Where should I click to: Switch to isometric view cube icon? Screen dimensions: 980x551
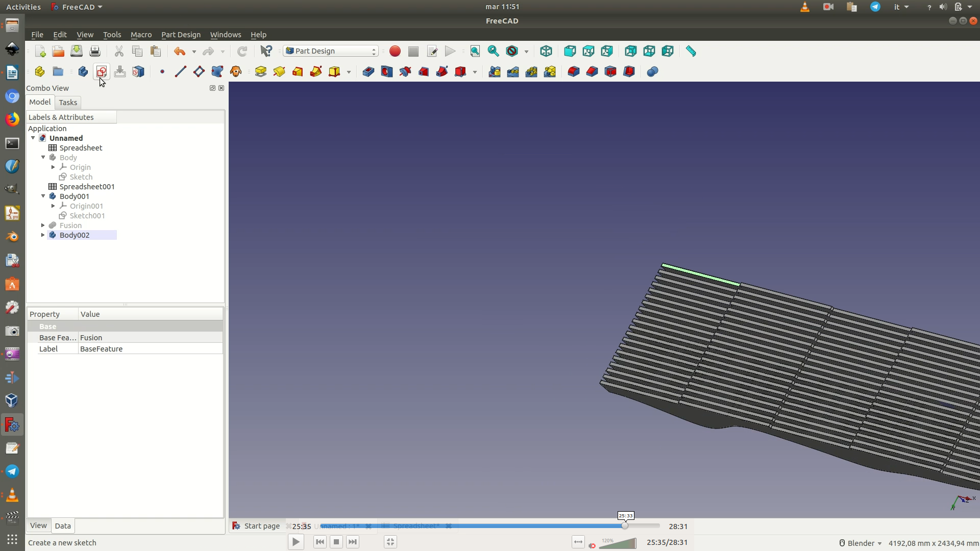[x=546, y=51]
